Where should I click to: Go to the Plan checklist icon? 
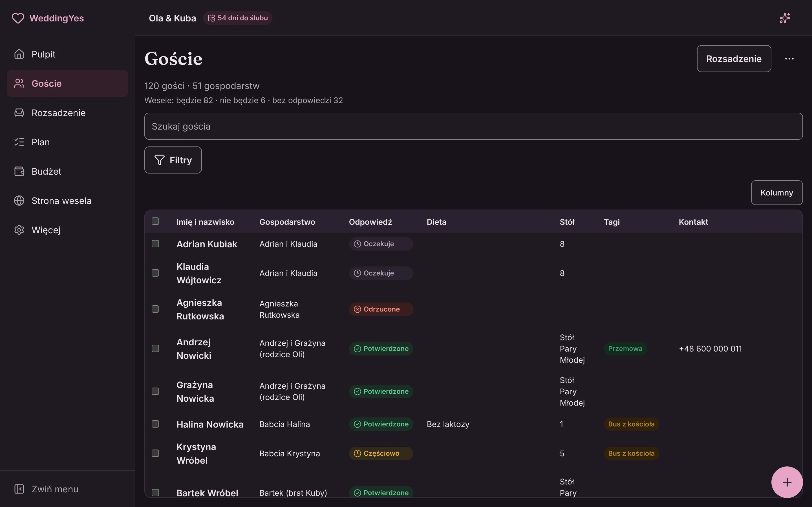click(x=19, y=142)
